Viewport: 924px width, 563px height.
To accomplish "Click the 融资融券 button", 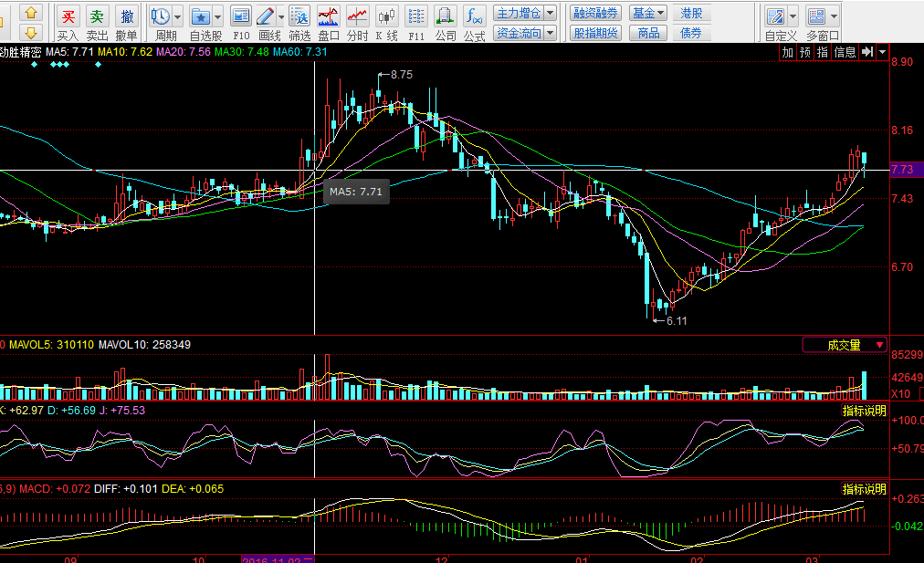I will click(x=596, y=13).
